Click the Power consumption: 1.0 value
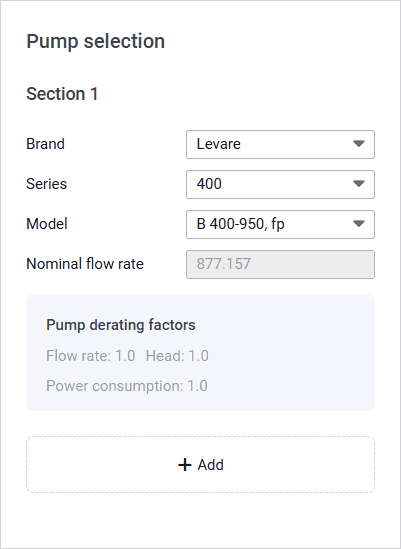The height and width of the screenshot is (549, 401). pyautogui.click(x=127, y=386)
